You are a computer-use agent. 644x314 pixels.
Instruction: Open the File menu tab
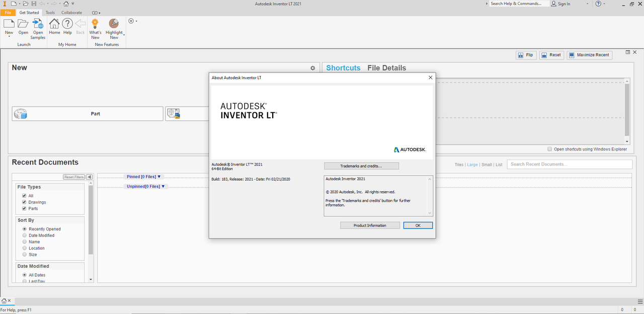8,13
